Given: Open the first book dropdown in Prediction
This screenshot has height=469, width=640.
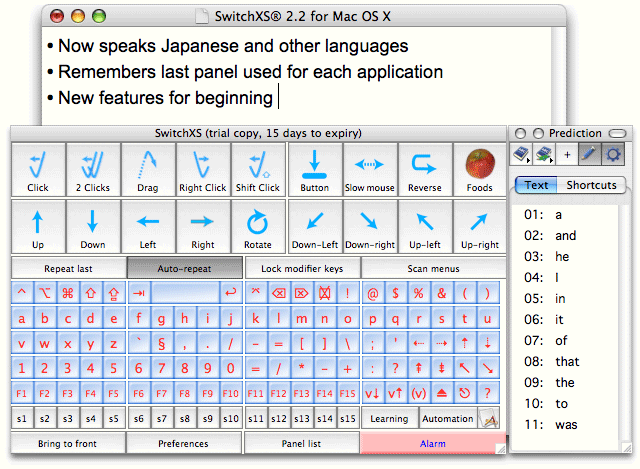Looking at the screenshot, I should coord(522,154).
